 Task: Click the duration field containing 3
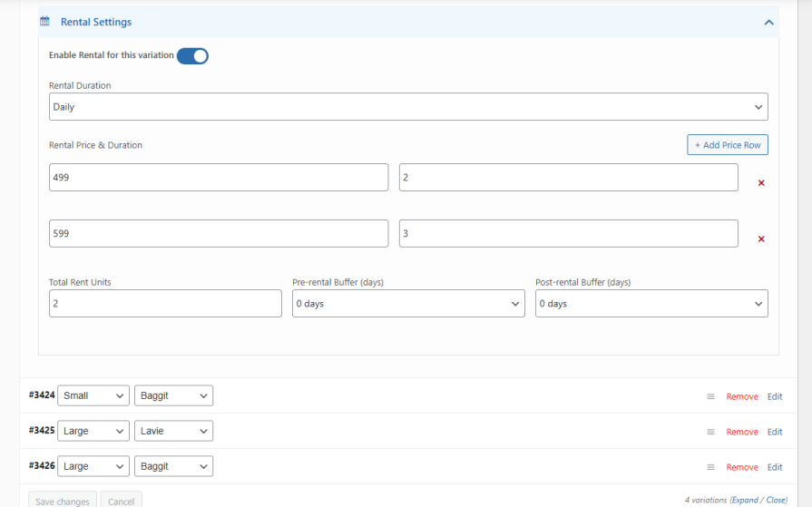[569, 233]
